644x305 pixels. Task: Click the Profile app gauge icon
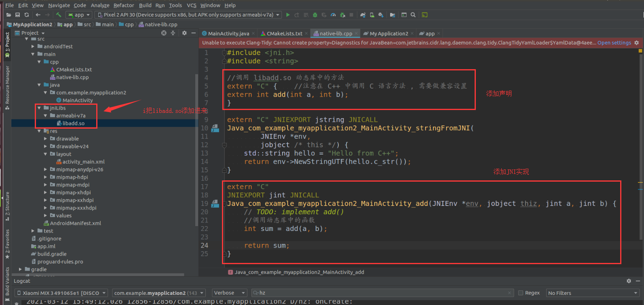click(x=333, y=15)
